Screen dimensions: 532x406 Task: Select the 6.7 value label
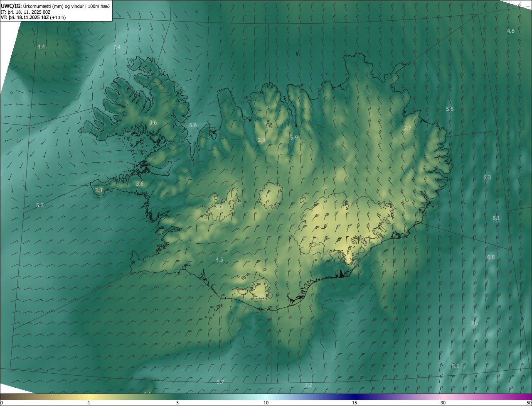tap(220, 382)
